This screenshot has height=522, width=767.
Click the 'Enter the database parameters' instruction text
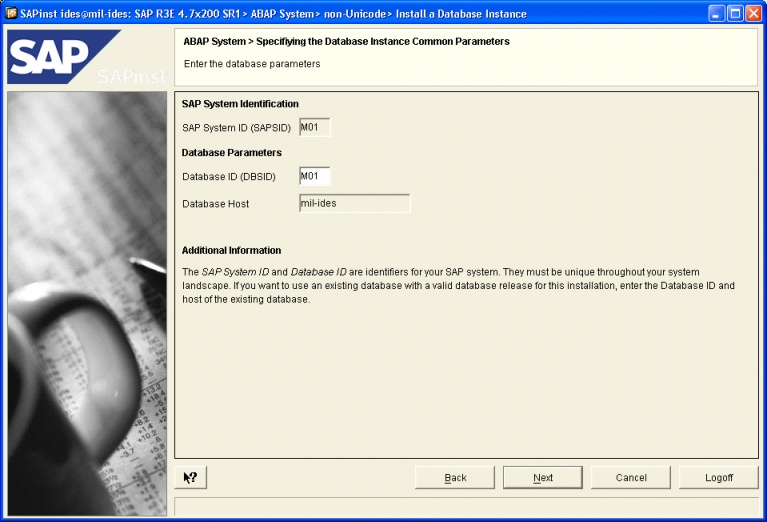pos(252,64)
